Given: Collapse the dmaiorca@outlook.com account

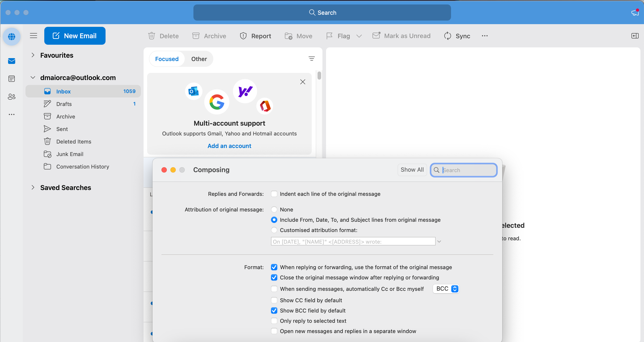Looking at the screenshot, I should coord(33,78).
